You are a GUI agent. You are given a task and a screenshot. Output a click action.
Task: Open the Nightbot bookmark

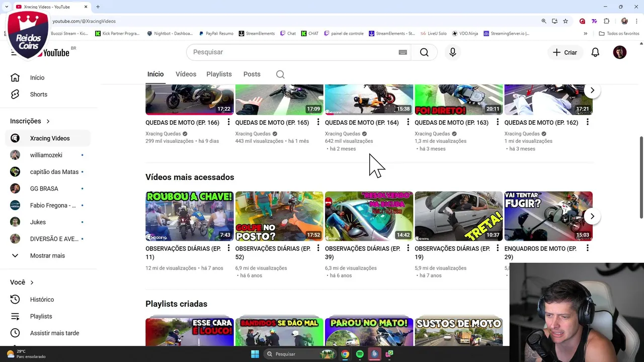(170, 34)
